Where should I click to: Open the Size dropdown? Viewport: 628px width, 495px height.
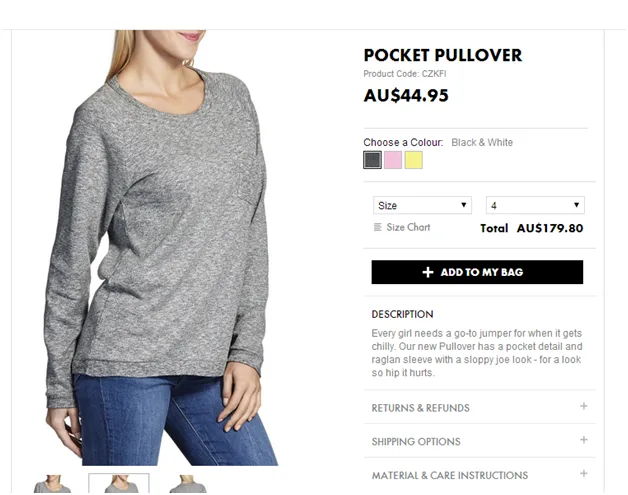(x=422, y=205)
